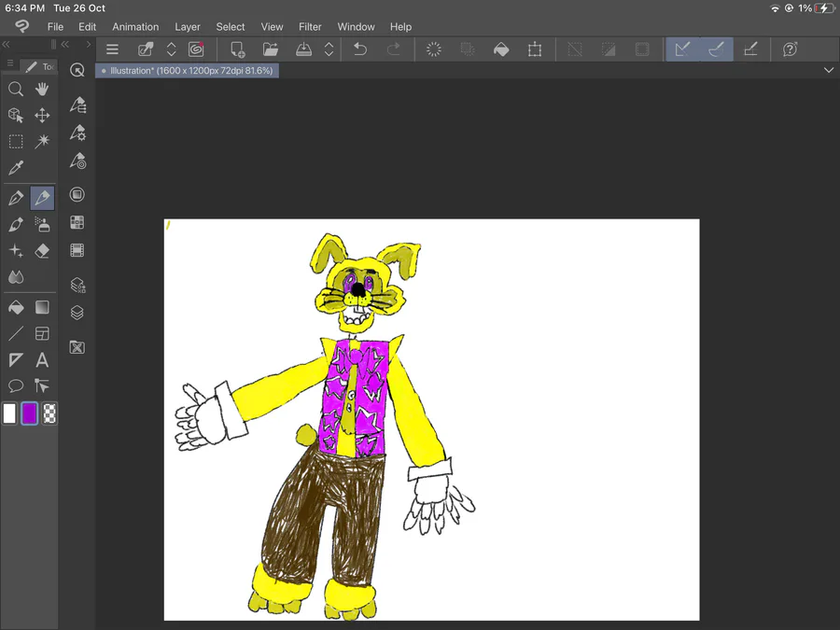The width and height of the screenshot is (840, 630).
Task: Save the illustration
Action: [303, 49]
